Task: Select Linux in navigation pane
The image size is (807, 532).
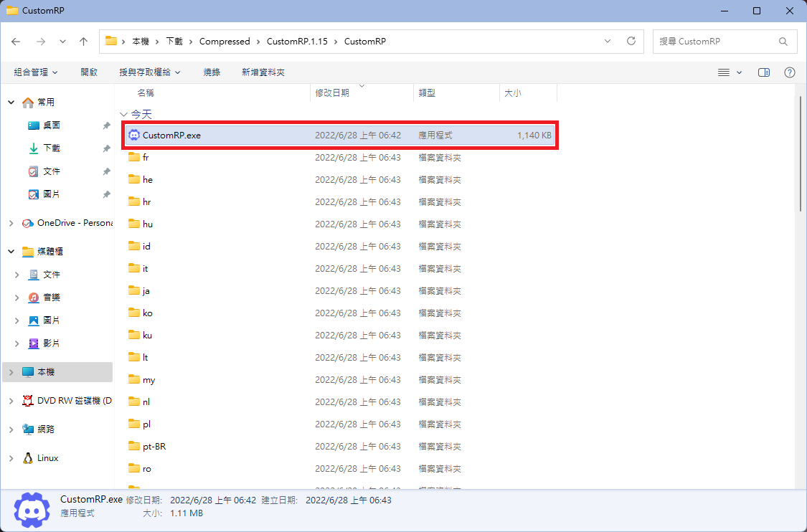Action: (47, 458)
